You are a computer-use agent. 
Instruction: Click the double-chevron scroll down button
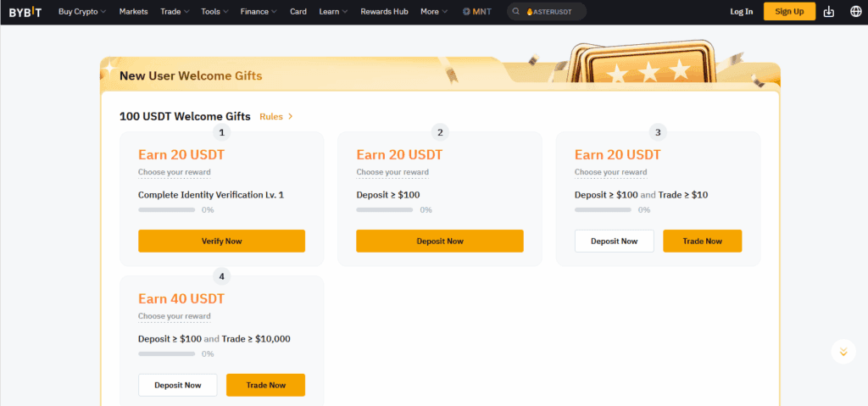click(x=843, y=352)
